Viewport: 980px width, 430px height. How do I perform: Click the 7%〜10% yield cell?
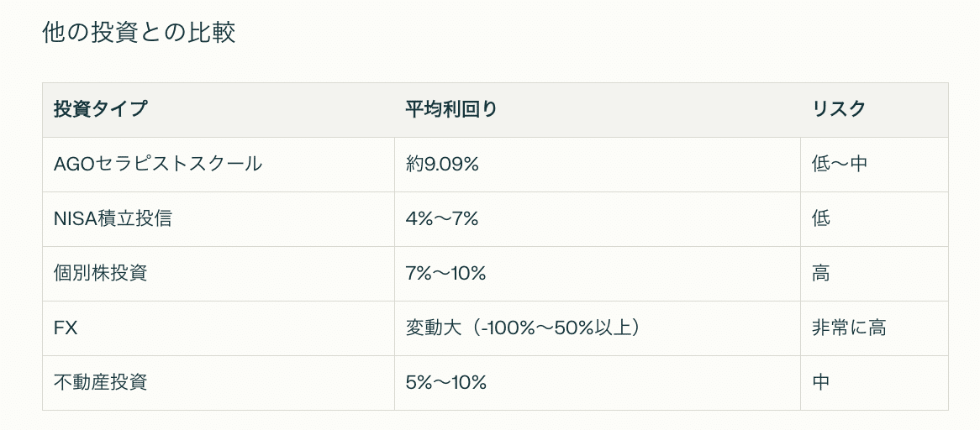[597, 273]
